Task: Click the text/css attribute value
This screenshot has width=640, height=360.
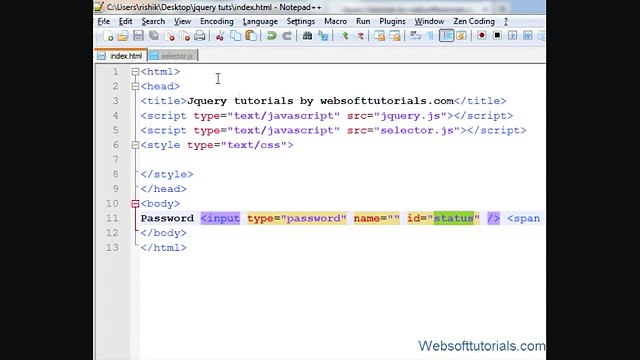Action: [x=254, y=145]
